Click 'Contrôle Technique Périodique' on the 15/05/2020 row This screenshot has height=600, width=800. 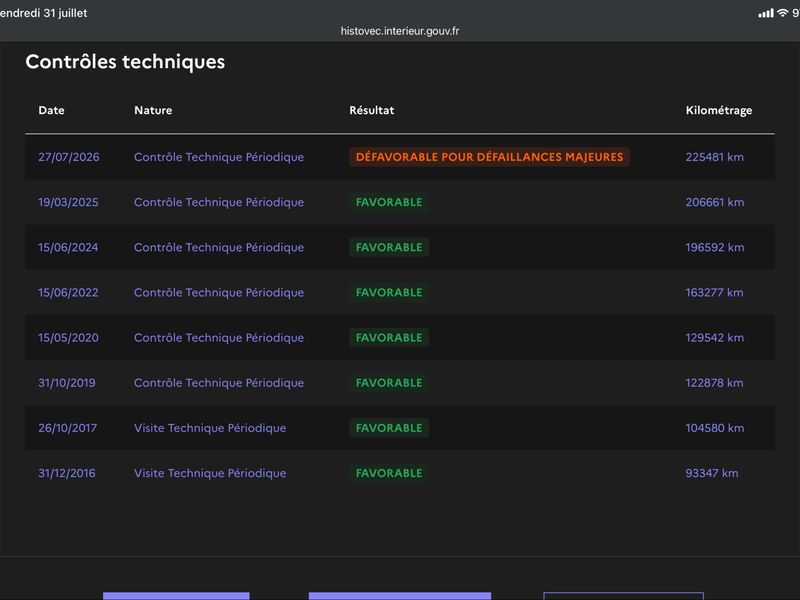point(219,338)
